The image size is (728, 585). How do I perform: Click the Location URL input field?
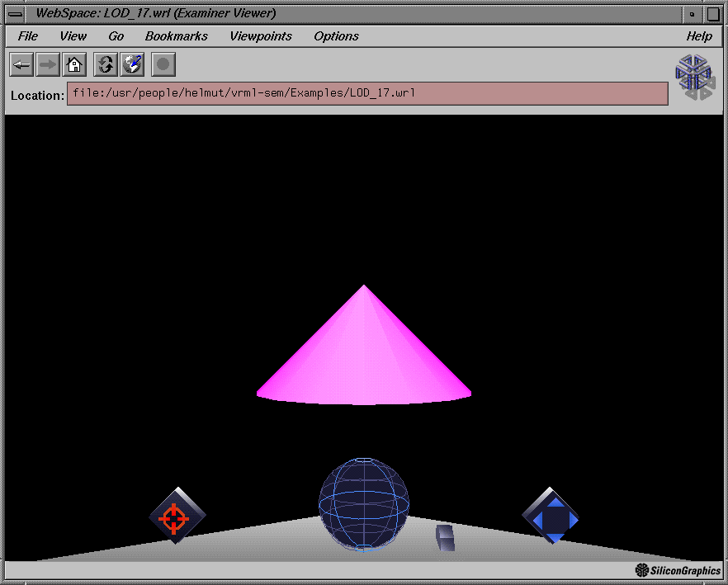pyautogui.click(x=368, y=94)
